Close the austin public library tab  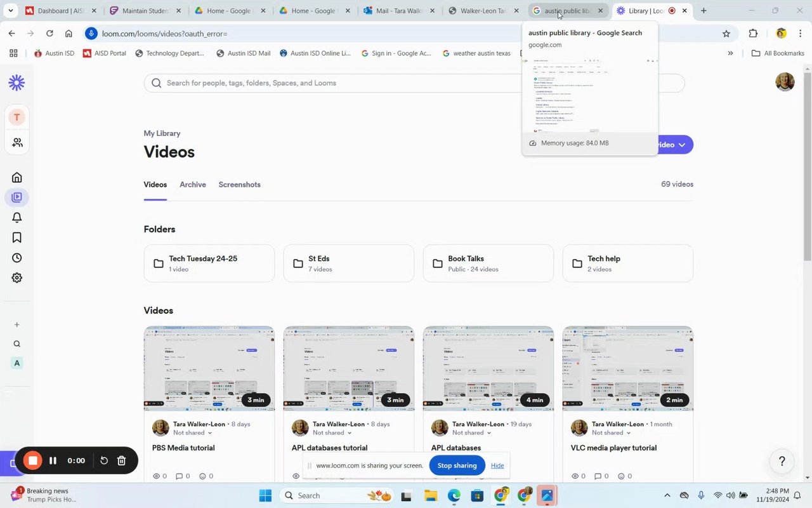(x=600, y=11)
